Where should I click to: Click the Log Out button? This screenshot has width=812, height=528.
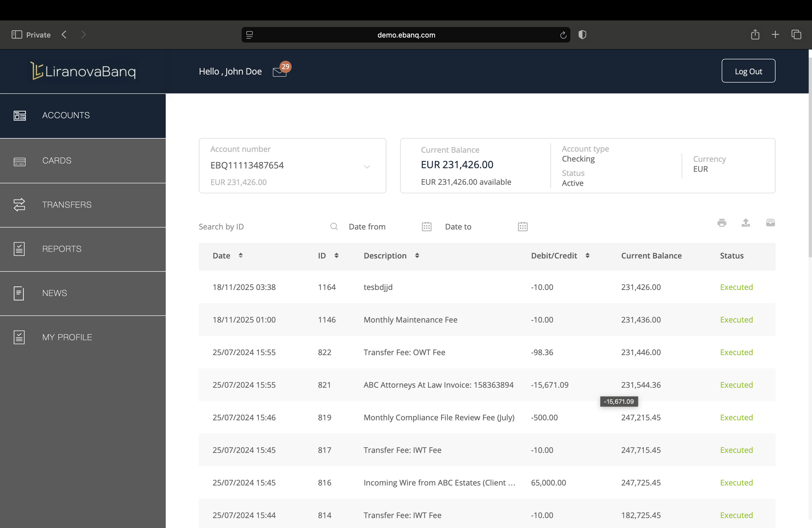748,71
